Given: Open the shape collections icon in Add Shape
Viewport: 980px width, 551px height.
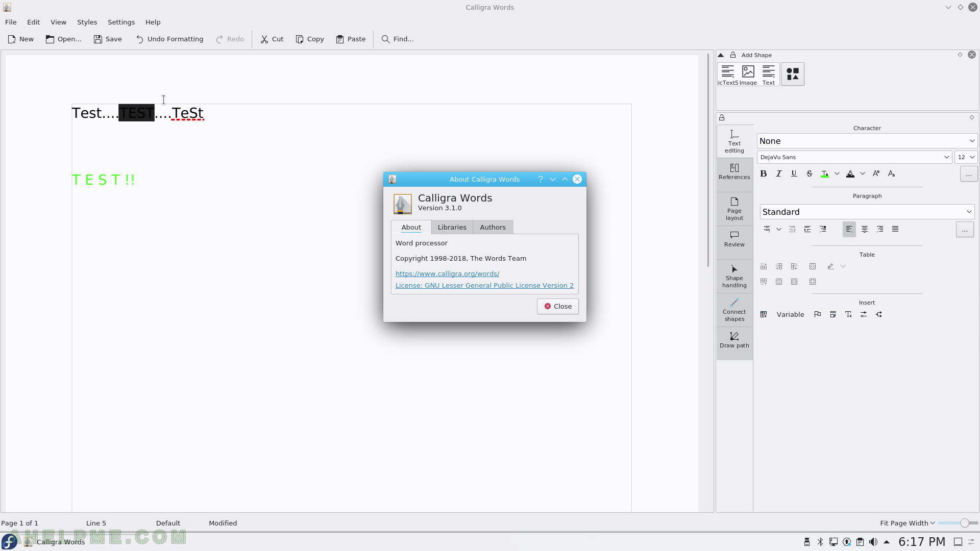Looking at the screenshot, I should pos(793,74).
